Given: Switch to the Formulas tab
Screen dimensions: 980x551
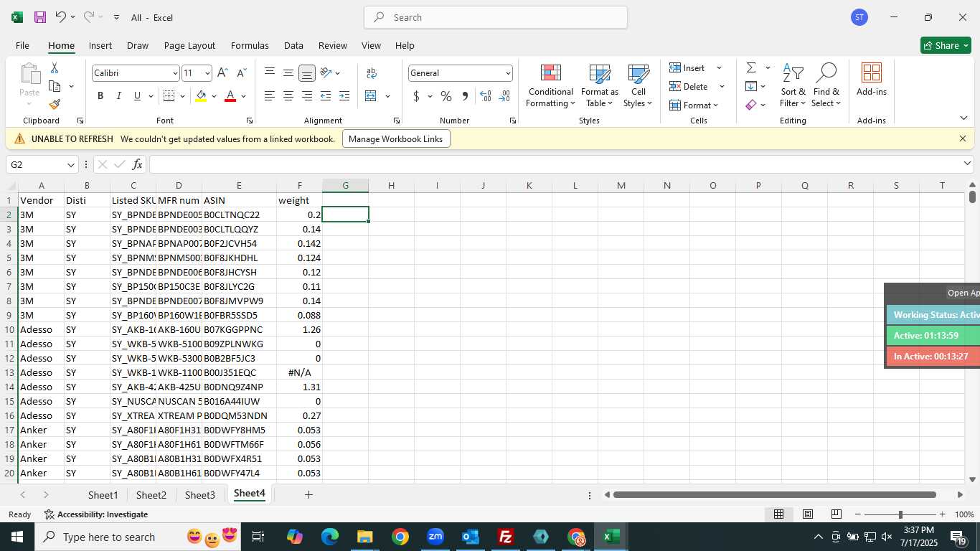Looking at the screenshot, I should pyautogui.click(x=250, y=45).
